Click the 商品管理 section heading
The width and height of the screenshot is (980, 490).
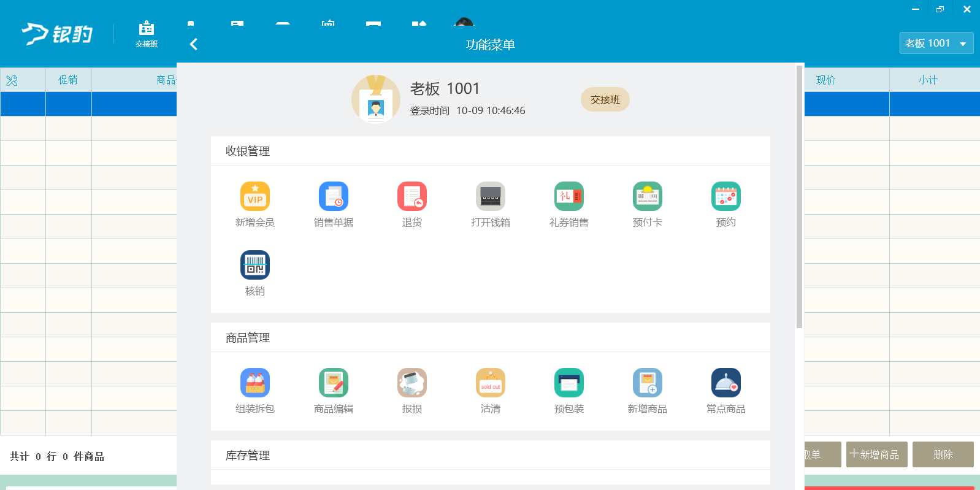(248, 337)
